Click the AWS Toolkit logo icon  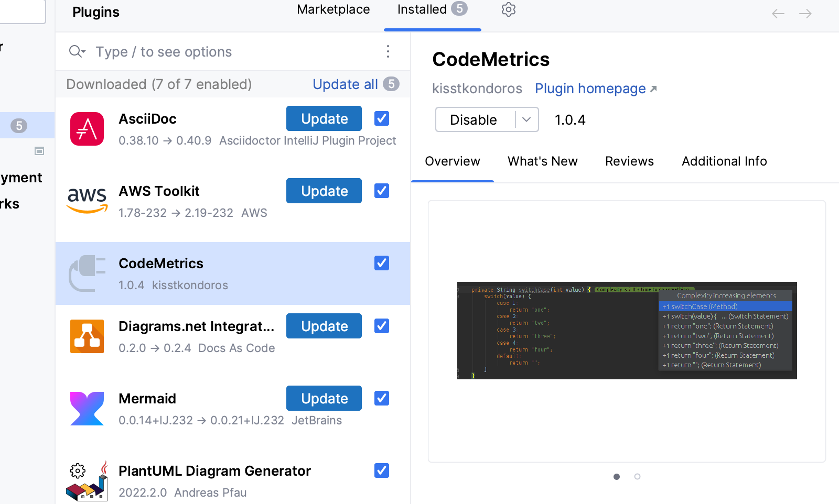pyautogui.click(x=87, y=201)
